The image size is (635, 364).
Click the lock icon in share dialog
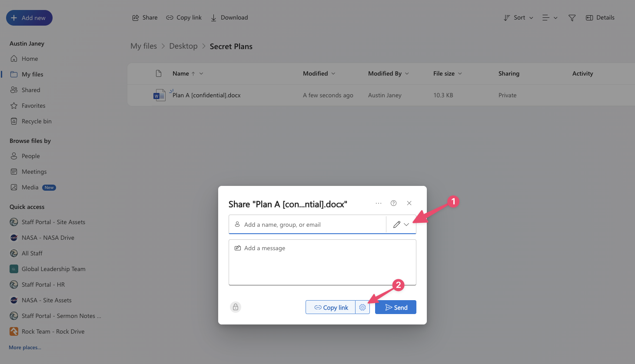(235, 307)
